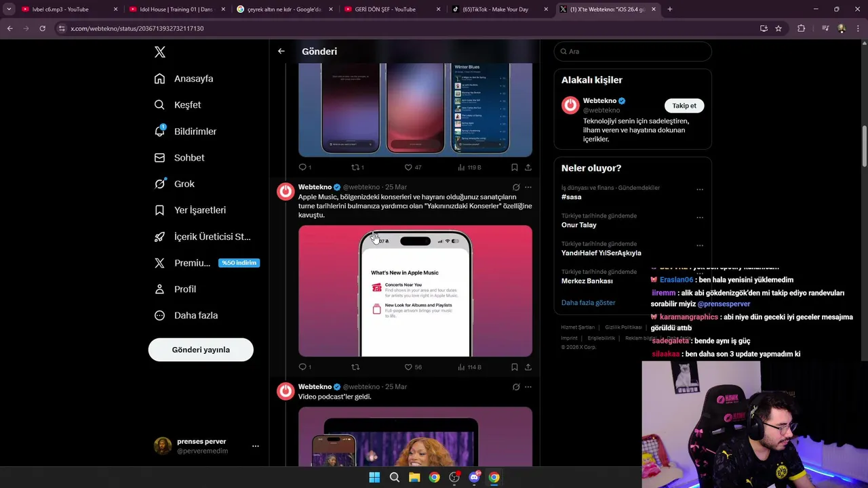
Task: Open Windows Start menu
Action: pyautogui.click(x=374, y=477)
